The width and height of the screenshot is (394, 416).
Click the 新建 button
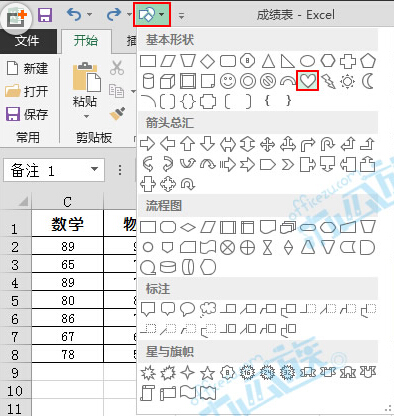27,69
